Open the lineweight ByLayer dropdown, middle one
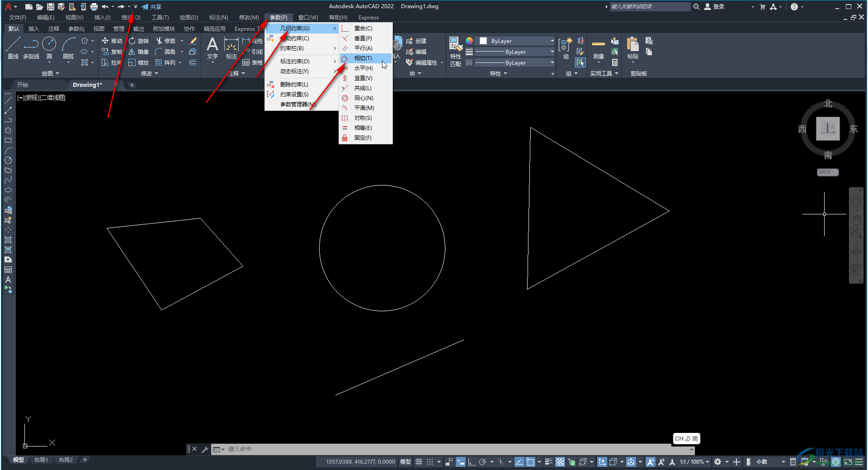The height and width of the screenshot is (470, 868). coord(514,52)
